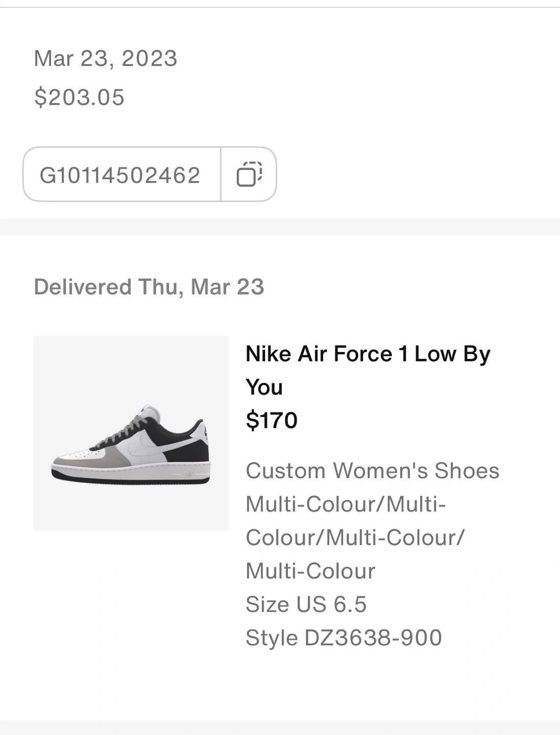
Task: Click the grey separator band below order number
Action: point(280,227)
